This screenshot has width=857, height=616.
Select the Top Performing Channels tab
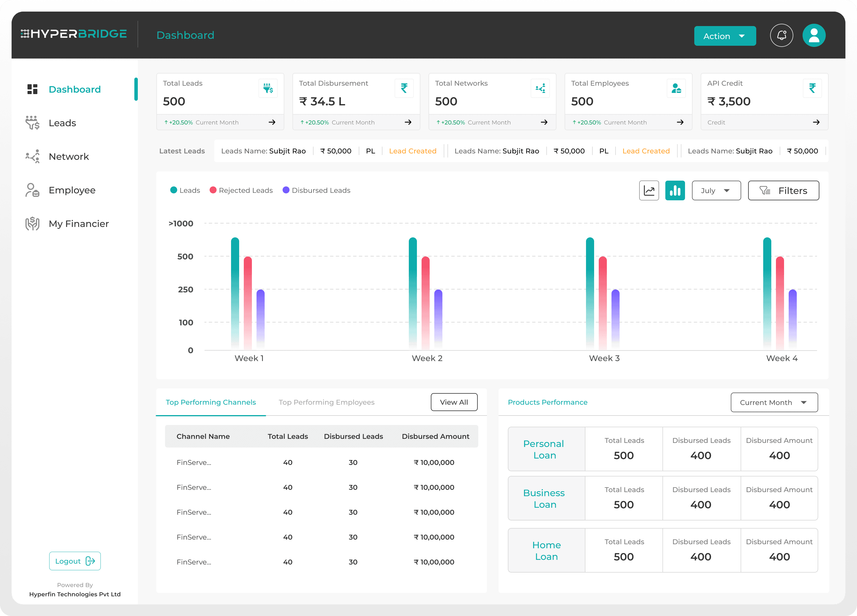[210, 403]
